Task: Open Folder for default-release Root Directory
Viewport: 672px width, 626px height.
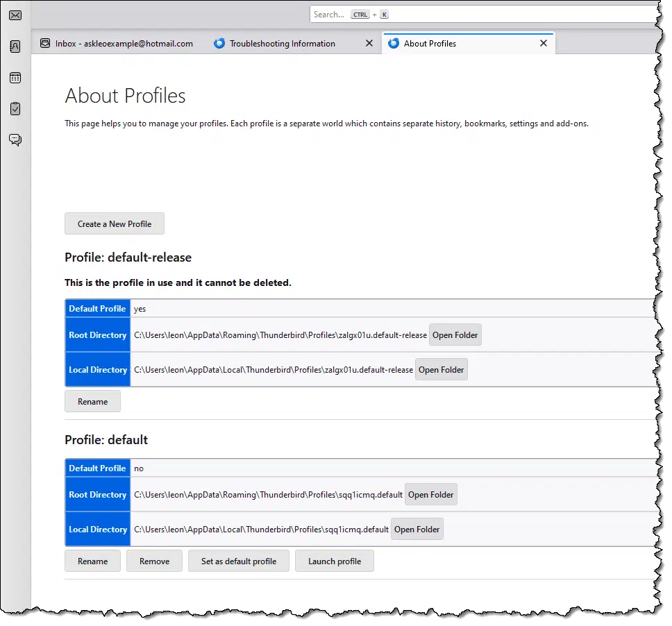Action: [x=455, y=335]
